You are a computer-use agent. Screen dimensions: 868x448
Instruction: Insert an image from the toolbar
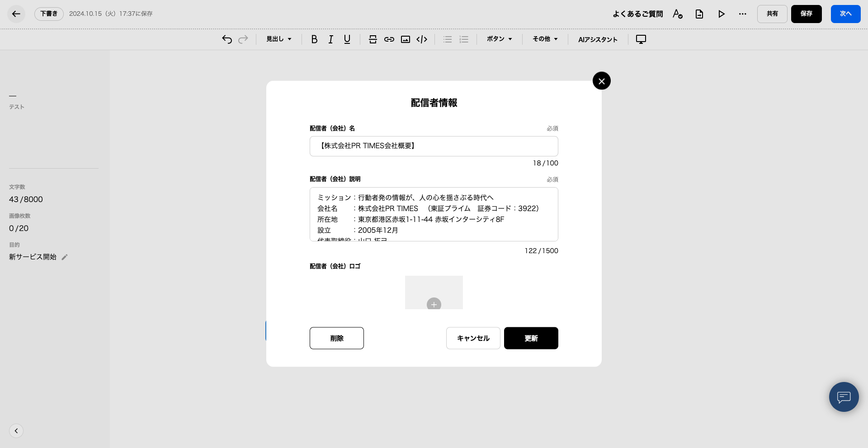[406, 39]
